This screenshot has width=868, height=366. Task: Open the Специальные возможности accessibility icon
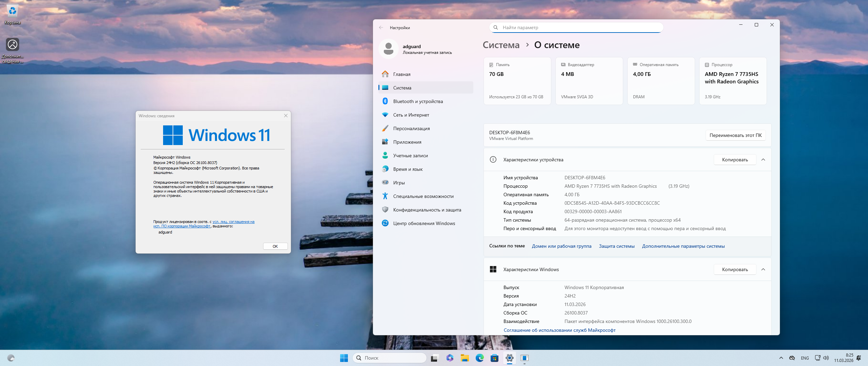tap(385, 196)
